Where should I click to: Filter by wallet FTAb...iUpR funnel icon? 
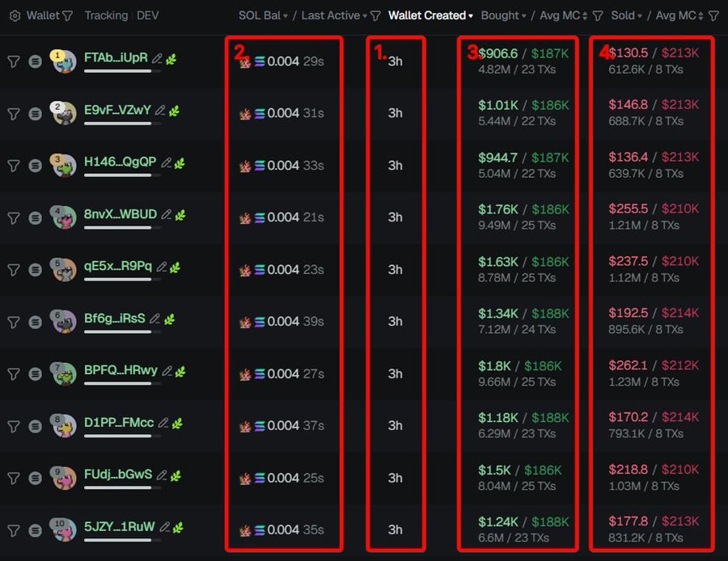pos(14,61)
